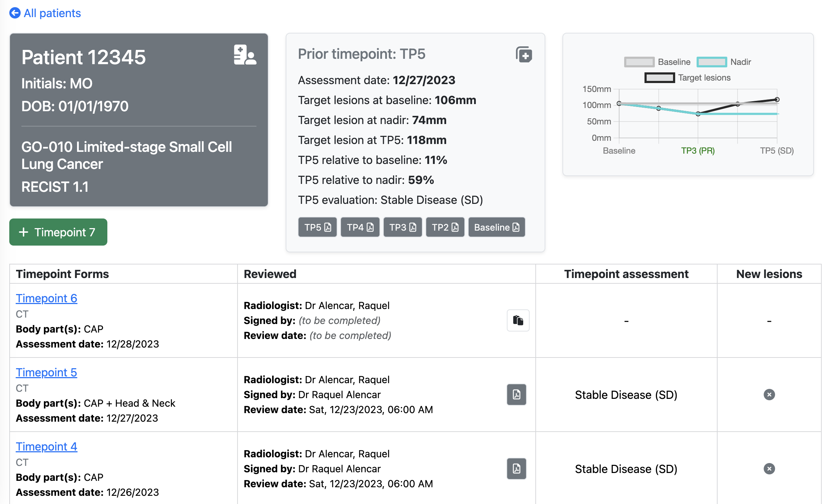Open the TP4 PDF button

[360, 227]
